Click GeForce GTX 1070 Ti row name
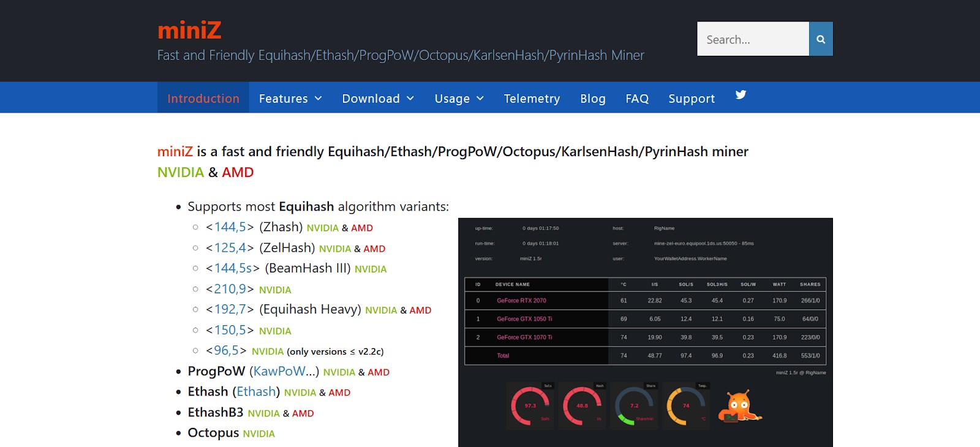 point(524,337)
